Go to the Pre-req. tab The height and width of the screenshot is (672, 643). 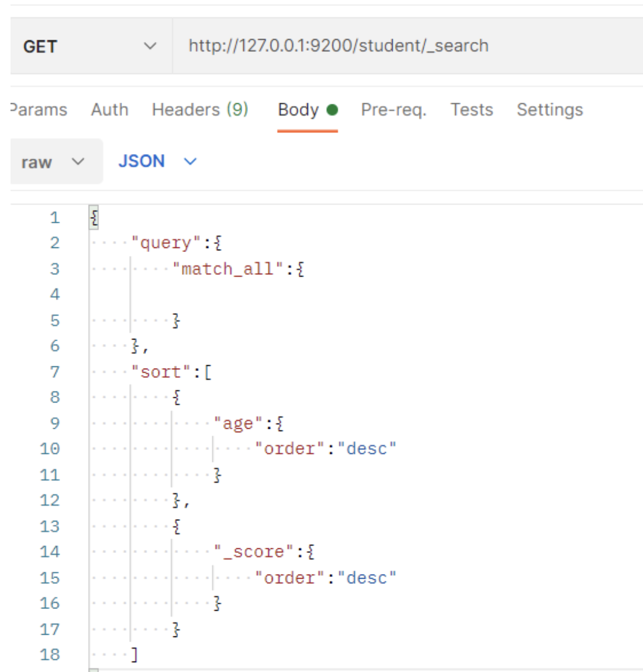click(393, 110)
